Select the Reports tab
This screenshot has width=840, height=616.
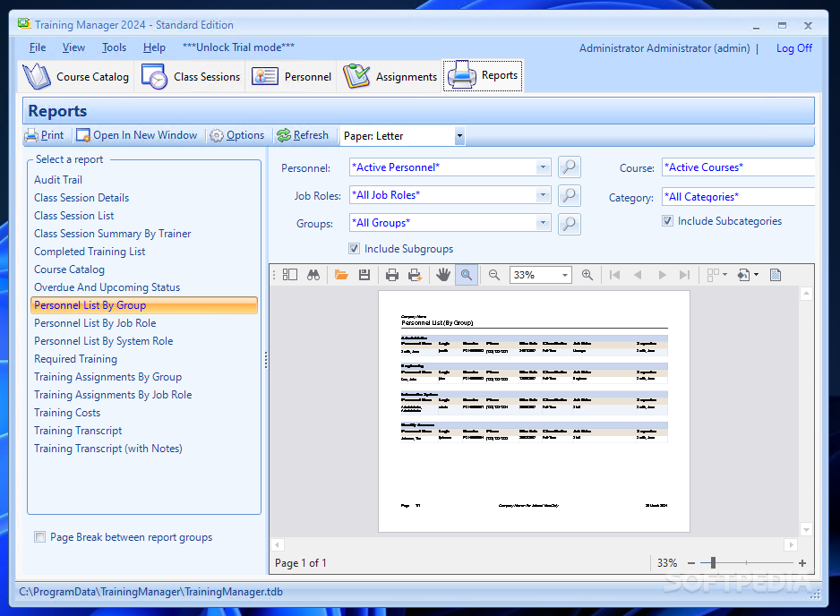(x=483, y=75)
